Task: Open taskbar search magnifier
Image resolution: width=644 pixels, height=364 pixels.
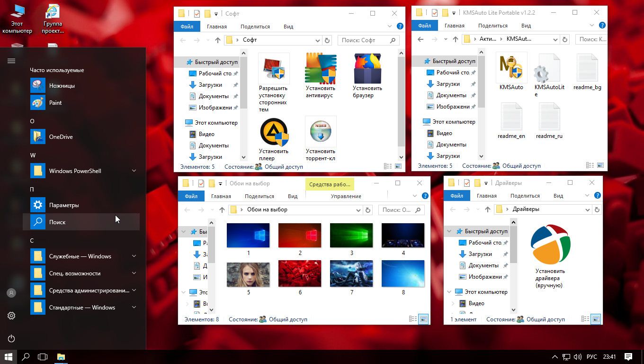Action: (26, 356)
